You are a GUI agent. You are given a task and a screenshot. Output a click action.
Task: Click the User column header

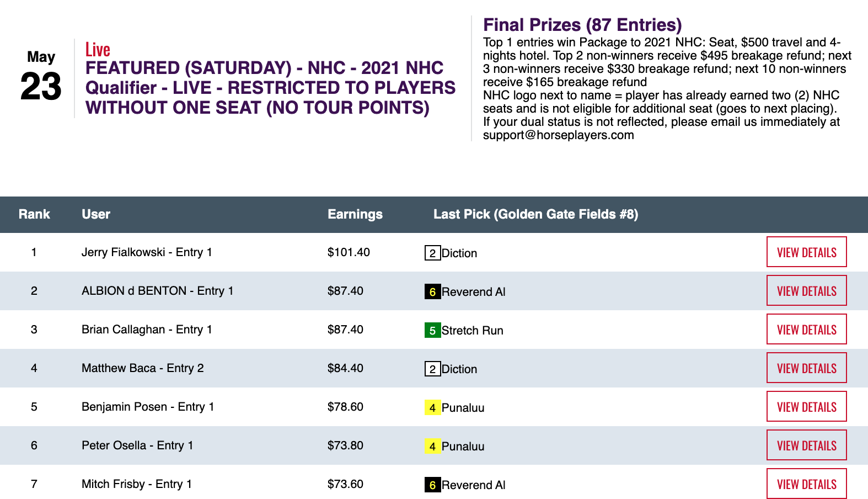point(96,214)
